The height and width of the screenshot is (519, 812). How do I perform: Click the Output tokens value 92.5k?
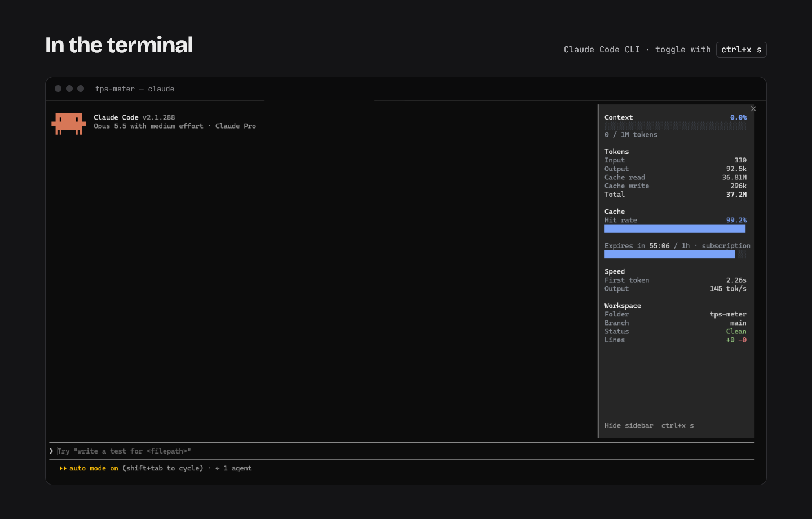pyautogui.click(x=736, y=169)
